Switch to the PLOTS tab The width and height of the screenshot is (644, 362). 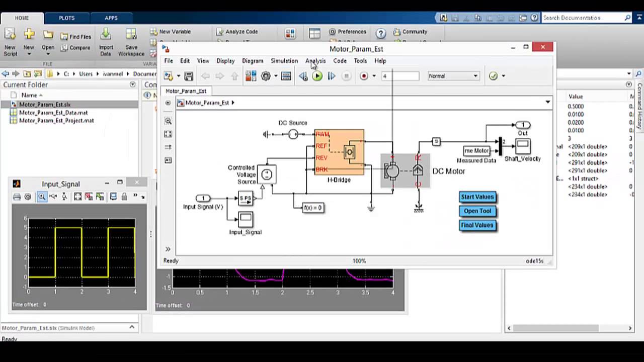click(66, 18)
